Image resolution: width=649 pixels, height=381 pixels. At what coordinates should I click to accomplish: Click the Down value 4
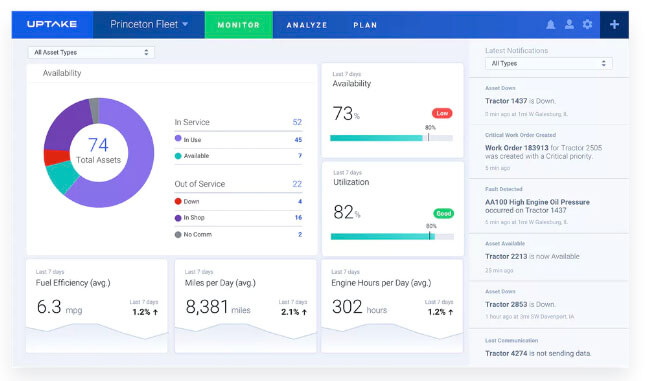pos(300,201)
